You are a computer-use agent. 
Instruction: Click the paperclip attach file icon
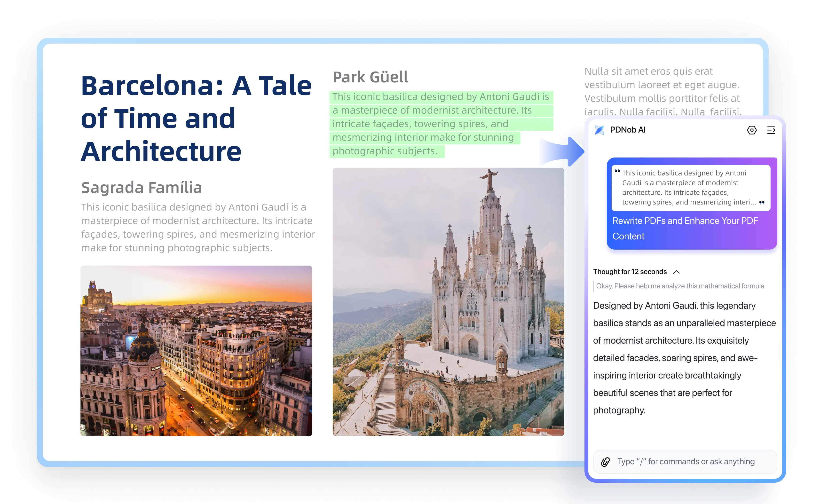coord(605,462)
